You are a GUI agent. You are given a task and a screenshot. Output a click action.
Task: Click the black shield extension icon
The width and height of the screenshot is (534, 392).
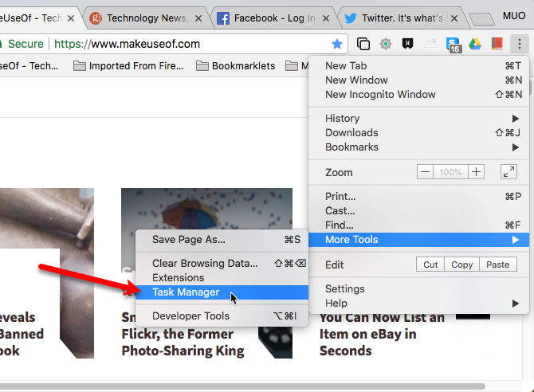[407, 43]
